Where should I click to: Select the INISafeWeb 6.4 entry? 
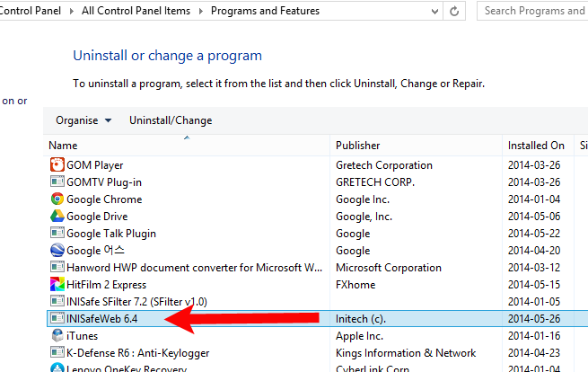[102, 319]
